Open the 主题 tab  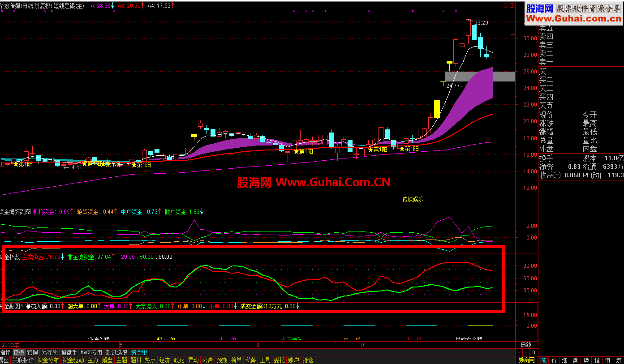(121, 360)
